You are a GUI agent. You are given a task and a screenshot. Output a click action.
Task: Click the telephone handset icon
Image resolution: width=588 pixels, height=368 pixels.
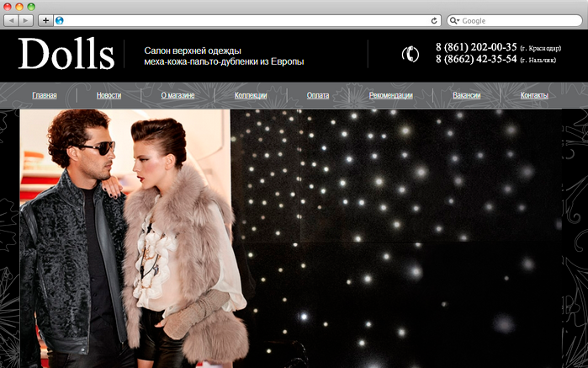coord(410,54)
